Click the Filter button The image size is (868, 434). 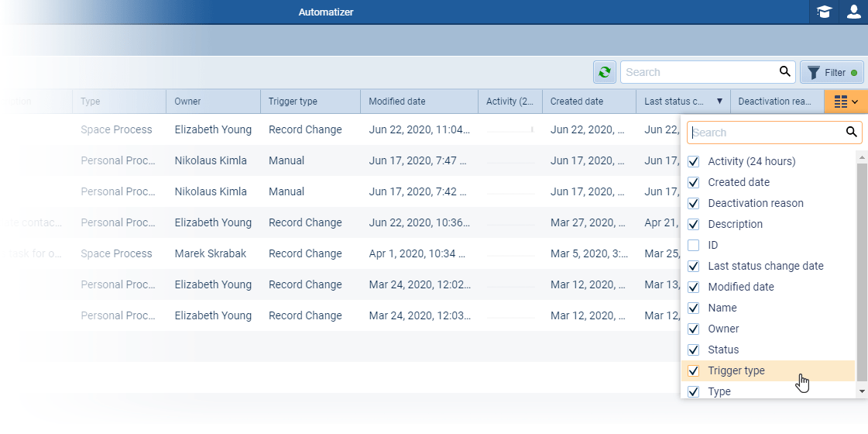point(832,72)
